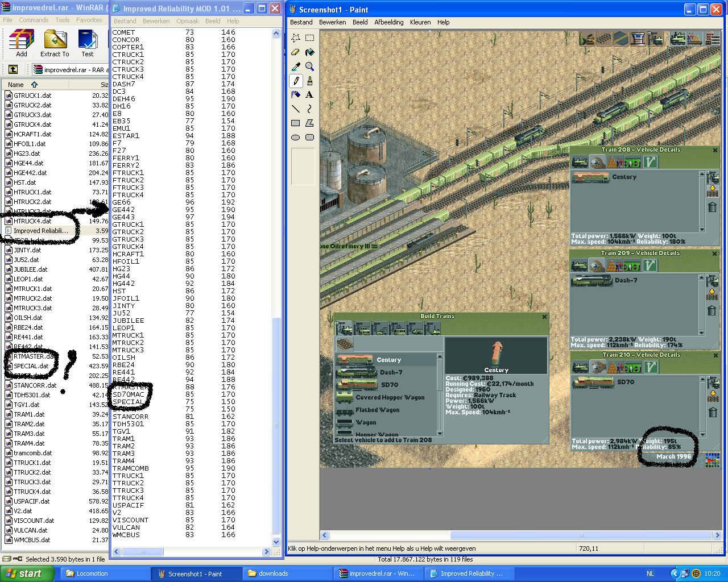The image size is (728, 582).
Task: Open WinRAR's Tools menu
Action: [63, 20]
